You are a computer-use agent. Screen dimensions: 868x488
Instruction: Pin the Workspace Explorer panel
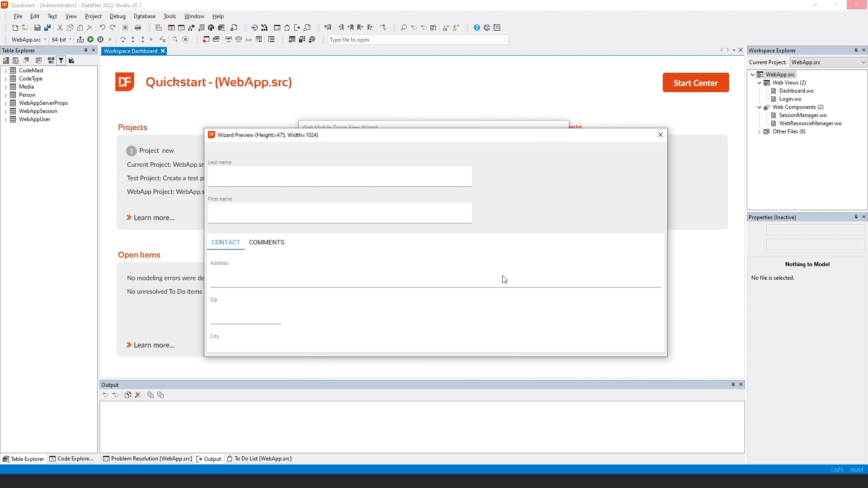click(x=856, y=50)
